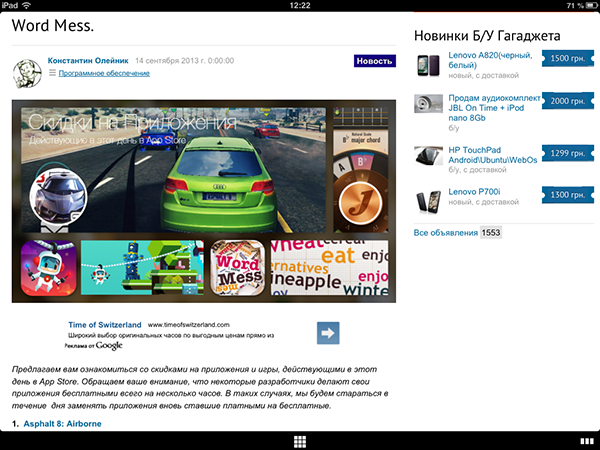Open the Word Mess word cloud screenshot

329,267
